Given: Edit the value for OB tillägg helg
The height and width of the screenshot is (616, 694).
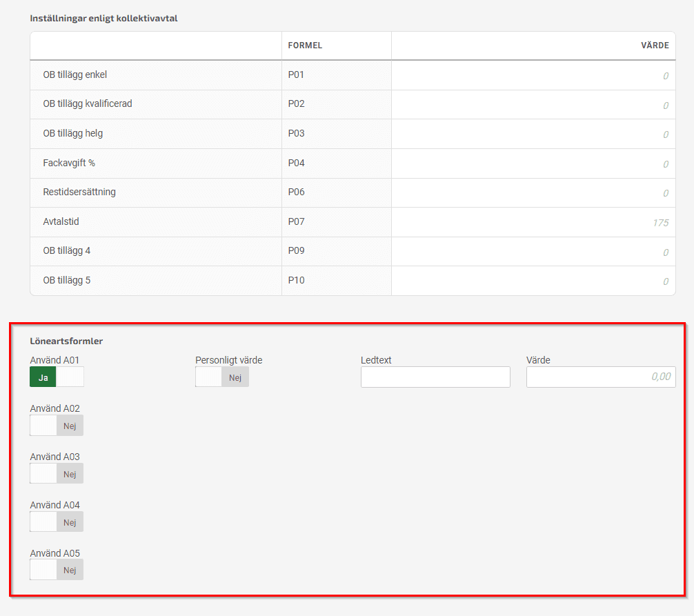Looking at the screenshot, I should point(533,134).
